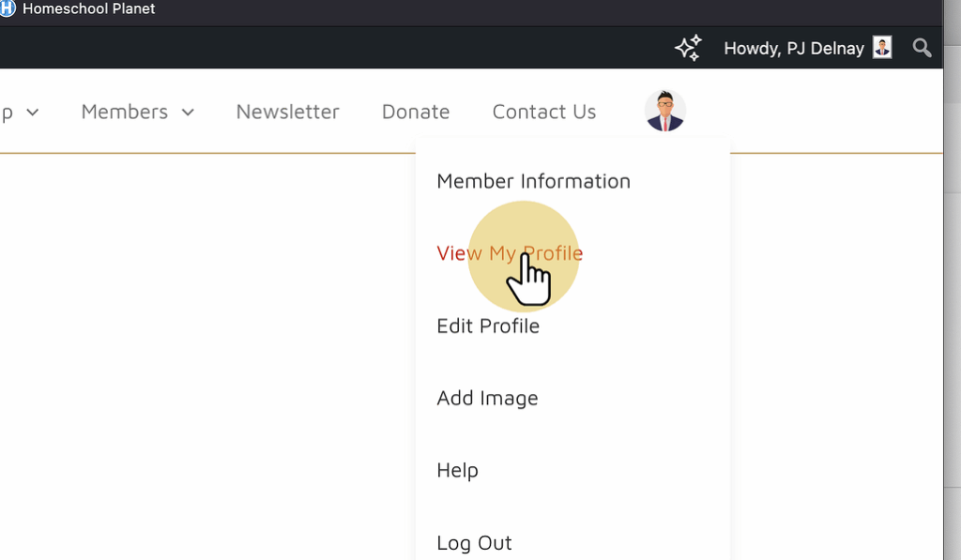This screenshot has width=961, height=560.
Task: Go to the Newsletter page
Action: 287,112
